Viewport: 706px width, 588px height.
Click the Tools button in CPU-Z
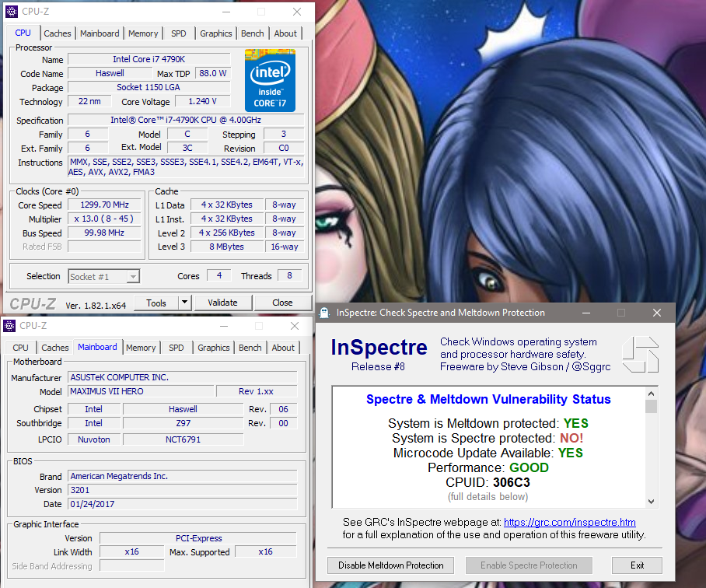pos(156,303)
